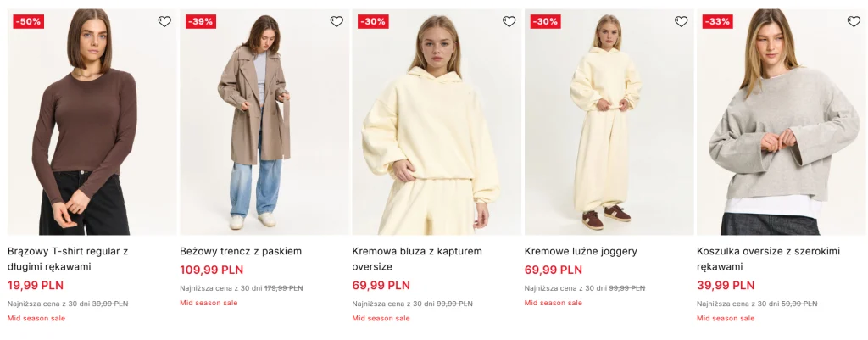Click the -50% discount badge
Screen dimensions: 868x340
click(28, 22)
